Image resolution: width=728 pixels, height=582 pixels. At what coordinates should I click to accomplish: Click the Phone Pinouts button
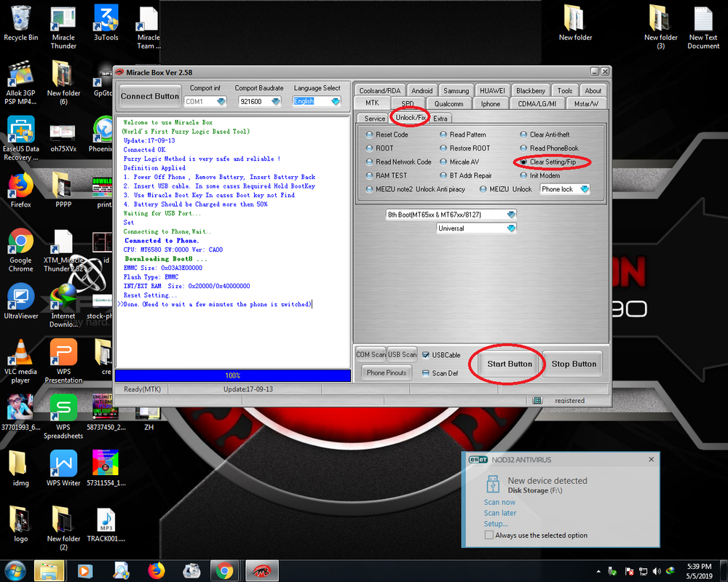[387, 372]
